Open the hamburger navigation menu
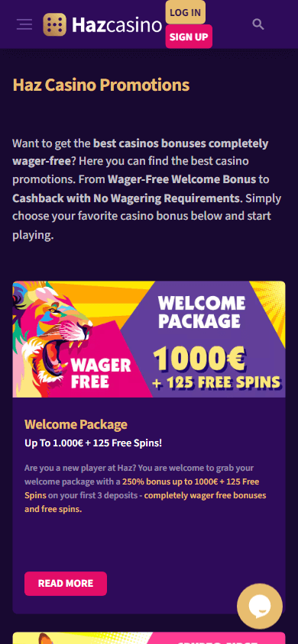 point(24,24)
